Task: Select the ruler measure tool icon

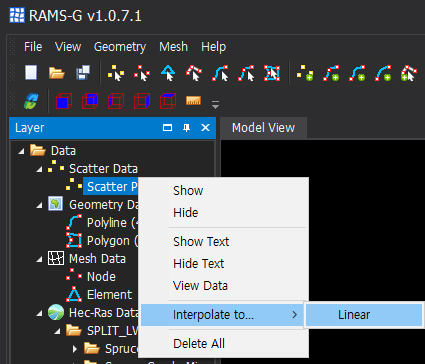Action: tap(193, 100)
